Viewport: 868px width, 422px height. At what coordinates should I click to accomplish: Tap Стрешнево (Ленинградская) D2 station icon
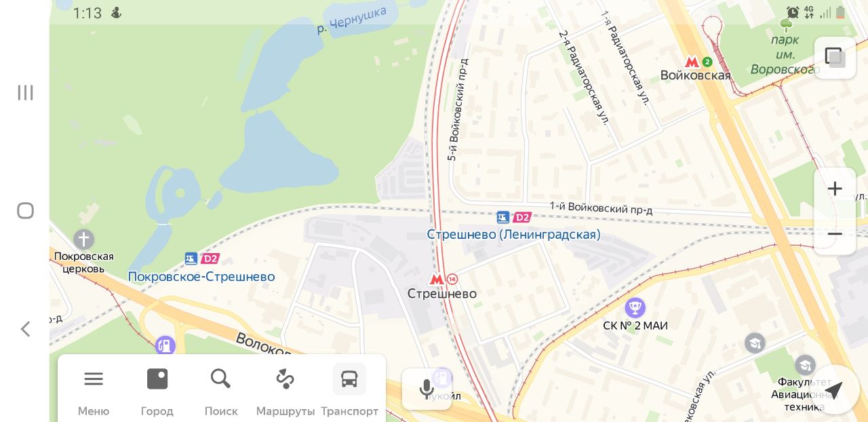(514, 218)
